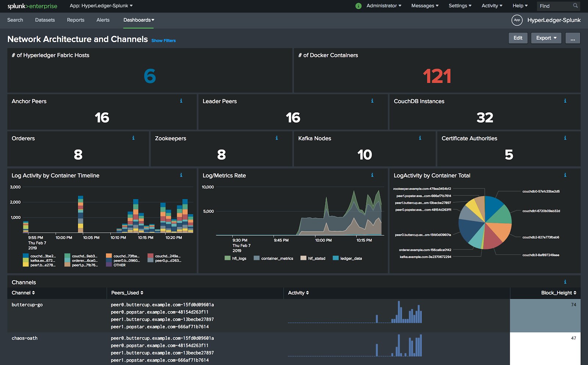Open info icon on Orderers panel
This screenshot has width=588, height=365.
point(133,138)
